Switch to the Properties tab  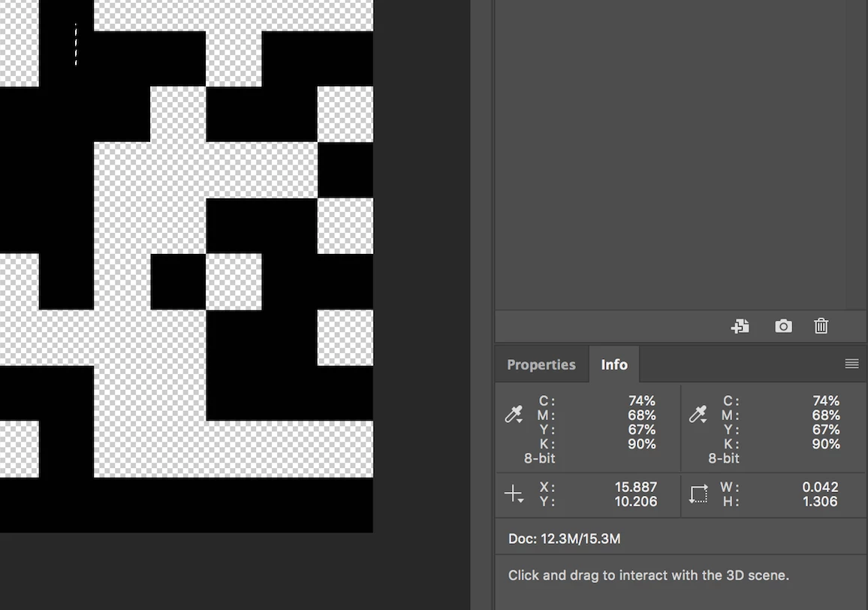click(x=541, y=364)
